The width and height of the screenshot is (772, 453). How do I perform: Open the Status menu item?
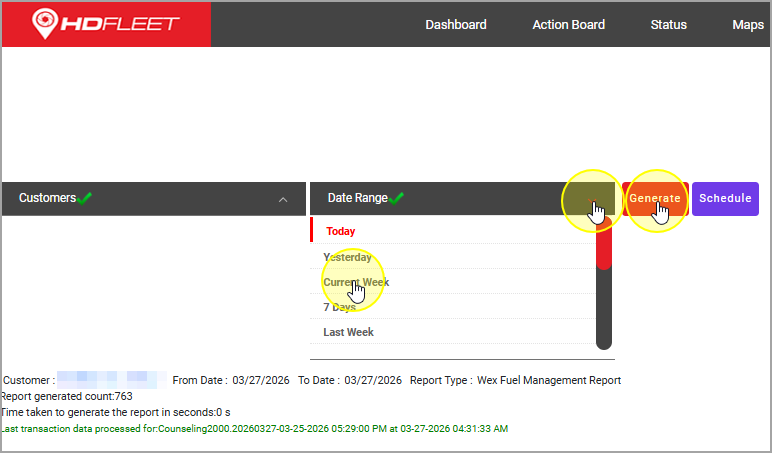coord(668,24)
